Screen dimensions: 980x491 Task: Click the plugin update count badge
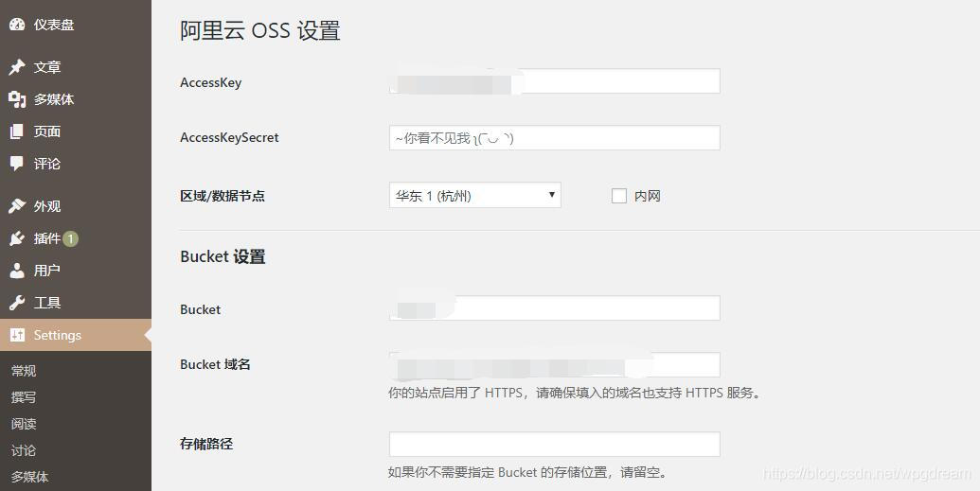tap(71, 238)
